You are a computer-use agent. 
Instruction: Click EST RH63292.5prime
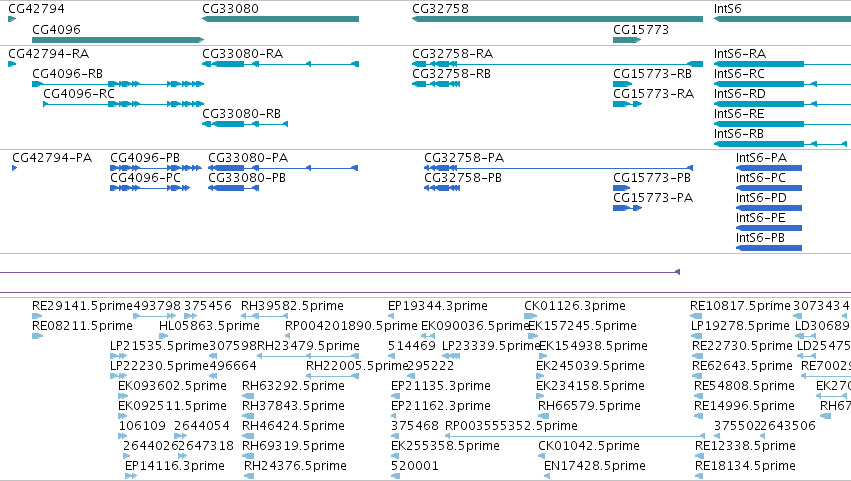tap(293, 387)
